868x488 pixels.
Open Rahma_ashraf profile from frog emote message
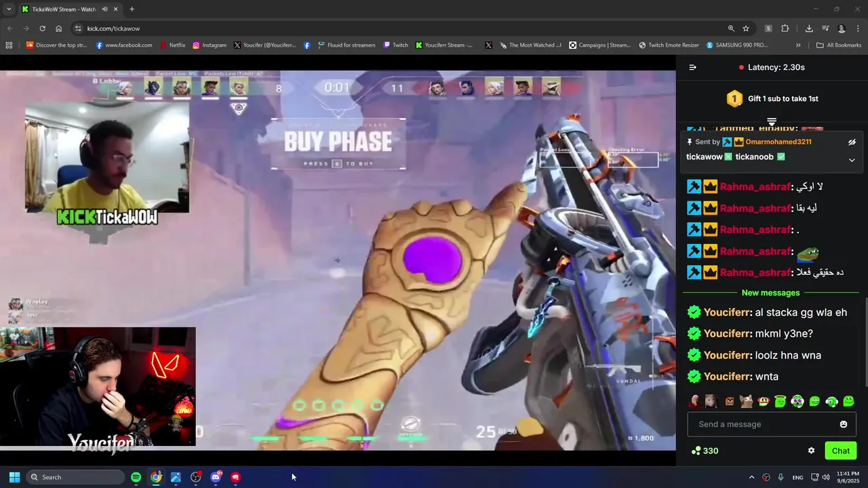pyautogui.click(x=755, y=251)
